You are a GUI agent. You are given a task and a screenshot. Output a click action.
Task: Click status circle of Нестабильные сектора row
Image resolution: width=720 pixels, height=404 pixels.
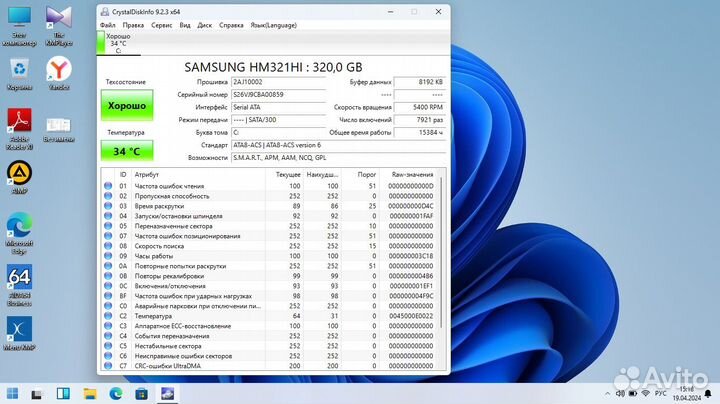pos(108,346)
